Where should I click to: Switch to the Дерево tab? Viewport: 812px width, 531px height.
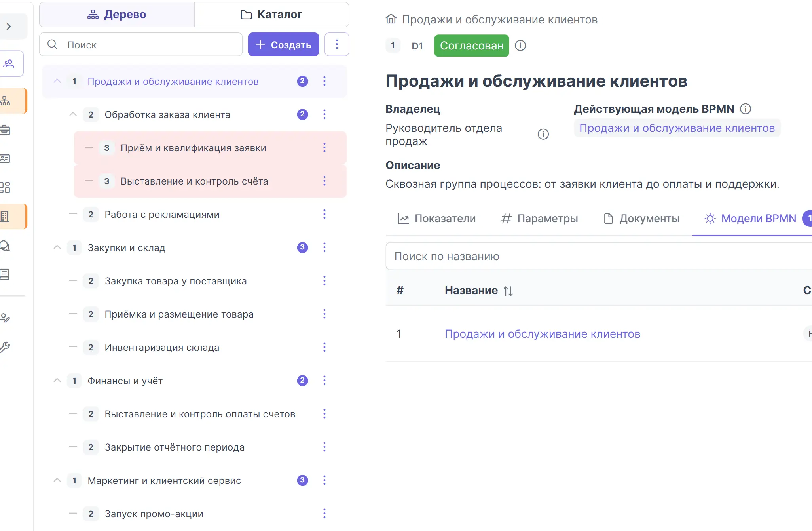pyautogui.click(x=117, y=15)
